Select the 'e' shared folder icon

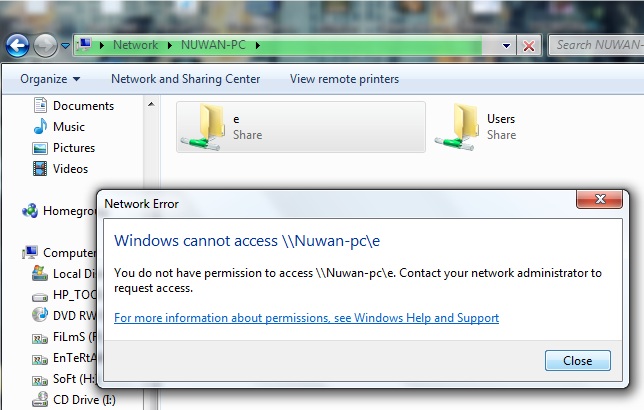pyautogui.click(x=202, y=127)
